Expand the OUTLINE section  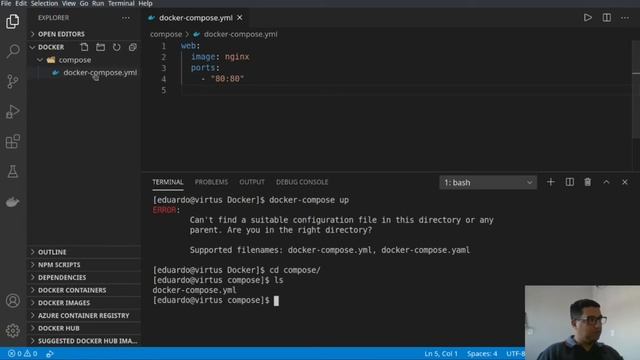[84, 252]
